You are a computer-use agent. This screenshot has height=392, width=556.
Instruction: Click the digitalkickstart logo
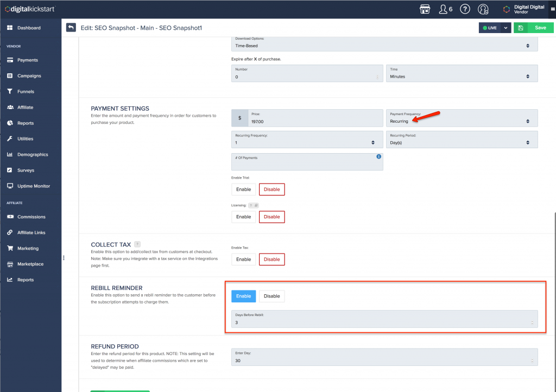tap(30, 9)
